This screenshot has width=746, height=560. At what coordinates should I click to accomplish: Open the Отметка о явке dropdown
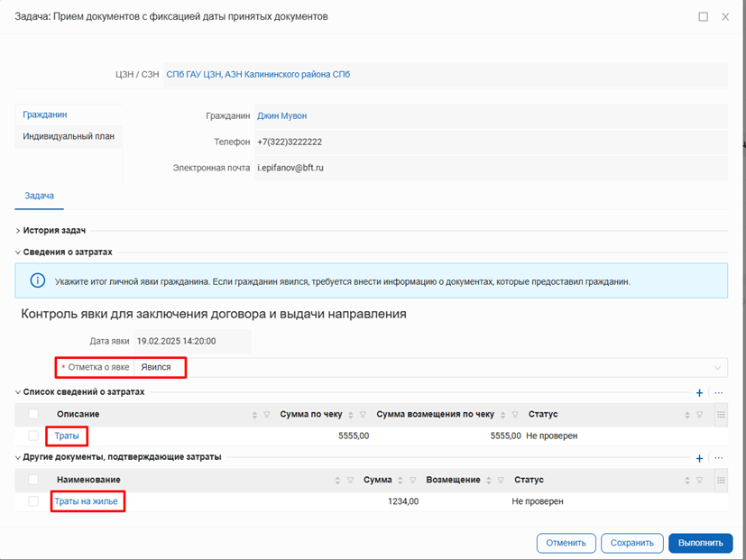click(718, 368)
